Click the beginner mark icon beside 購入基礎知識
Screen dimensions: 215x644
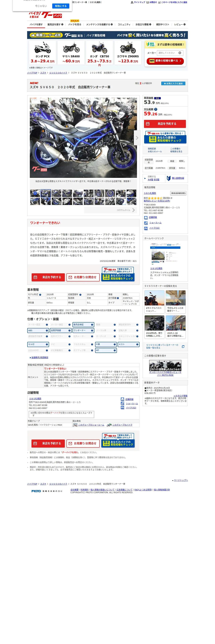tap(169, 178)
